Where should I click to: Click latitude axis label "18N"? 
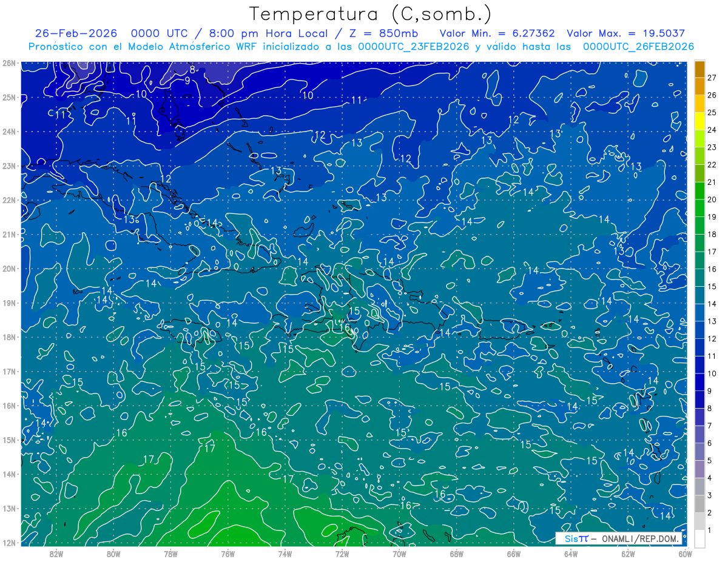(9, 337)
